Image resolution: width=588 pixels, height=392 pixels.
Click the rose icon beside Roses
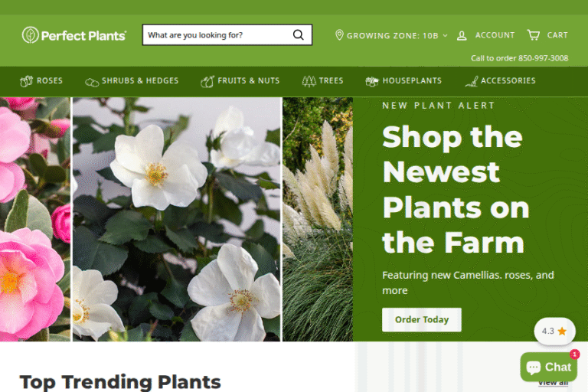(x=26, y=81)
